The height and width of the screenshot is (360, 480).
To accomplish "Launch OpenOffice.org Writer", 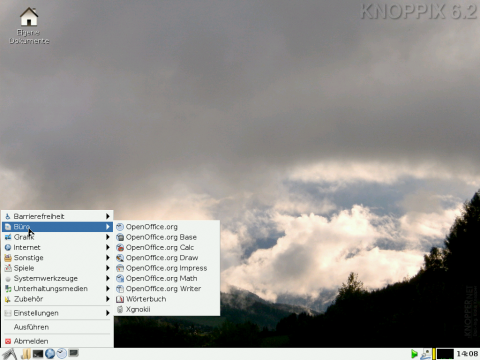I will click(x=167, y=289).
